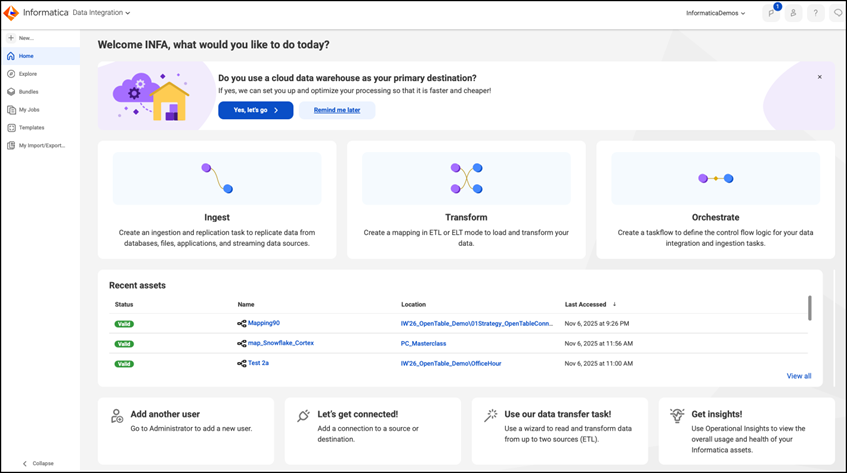
Task: Open Templates via its sidebar icon
Action: (x=11, y=127)
